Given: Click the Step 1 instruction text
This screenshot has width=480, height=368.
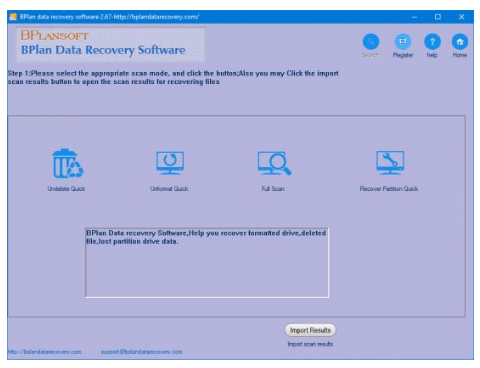Looking at the screenshot, I should pos(173,77).
